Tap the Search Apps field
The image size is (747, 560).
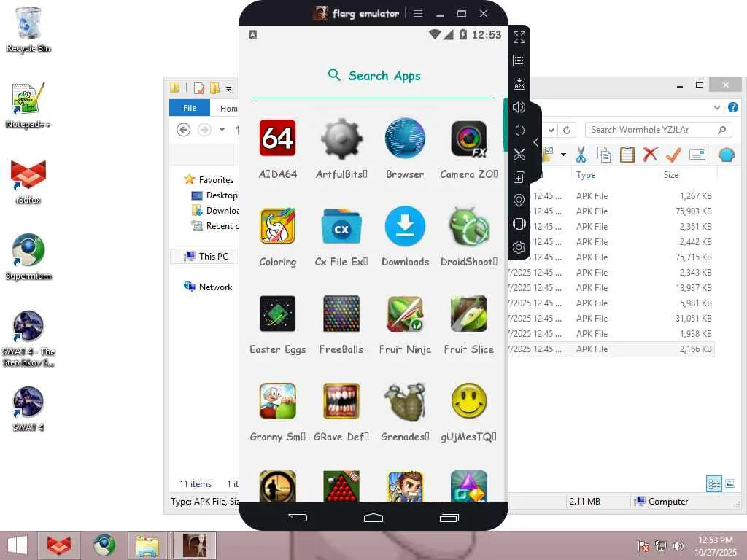[373, 76]
